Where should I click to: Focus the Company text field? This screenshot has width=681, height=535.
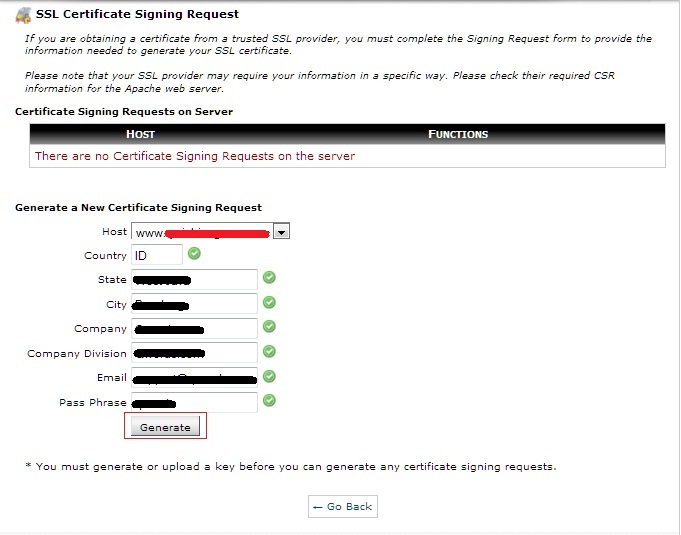pyautogui.click(x=194, y=328)
